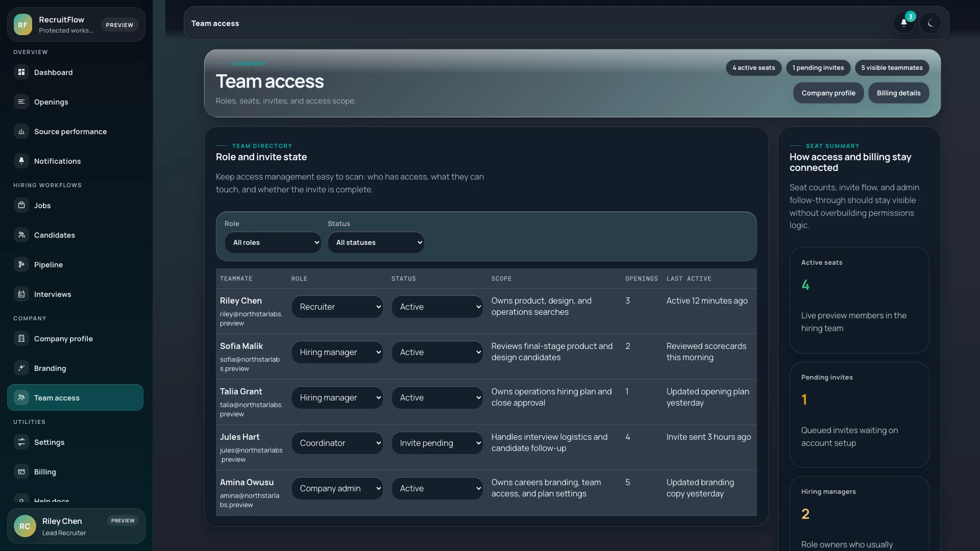The height and width of the screenshot is (551, 980).
Task: Click the Active seats summary card
Action: pos(859,300)
